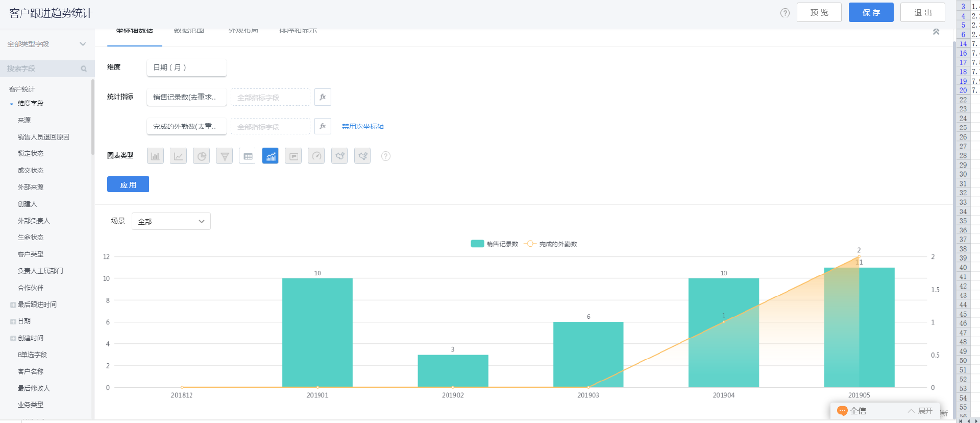The height and width of the screenshot is (423, 980).
Task: Click the 201903 bar in chart
Action: (588, 355)
